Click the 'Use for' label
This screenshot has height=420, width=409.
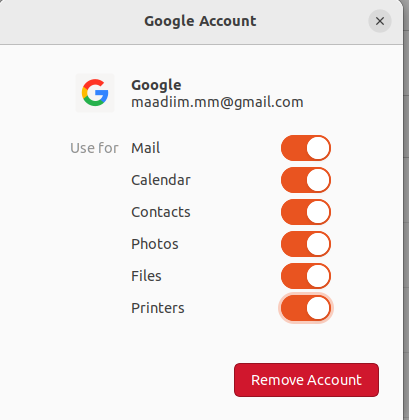pos(94,148)
